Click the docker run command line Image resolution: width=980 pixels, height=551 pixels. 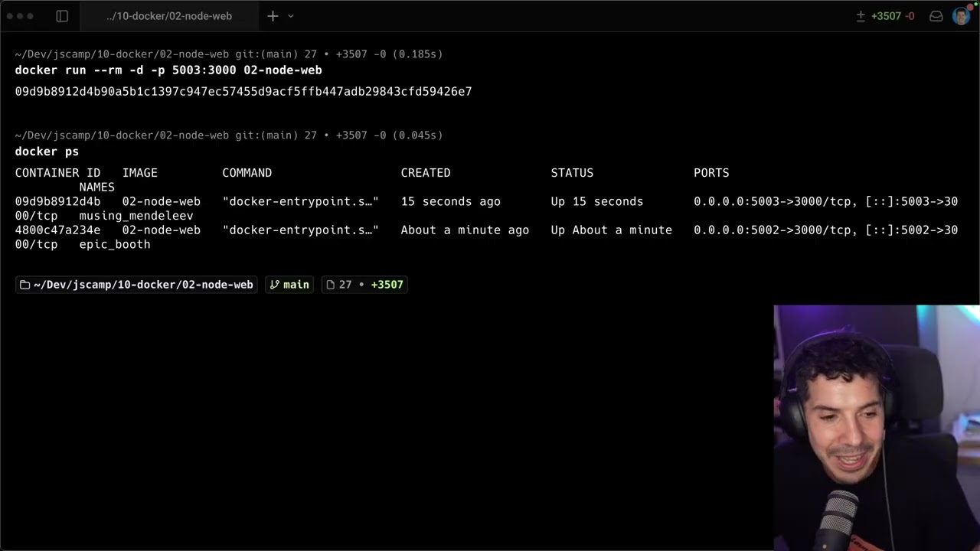(x=168, y=70)
